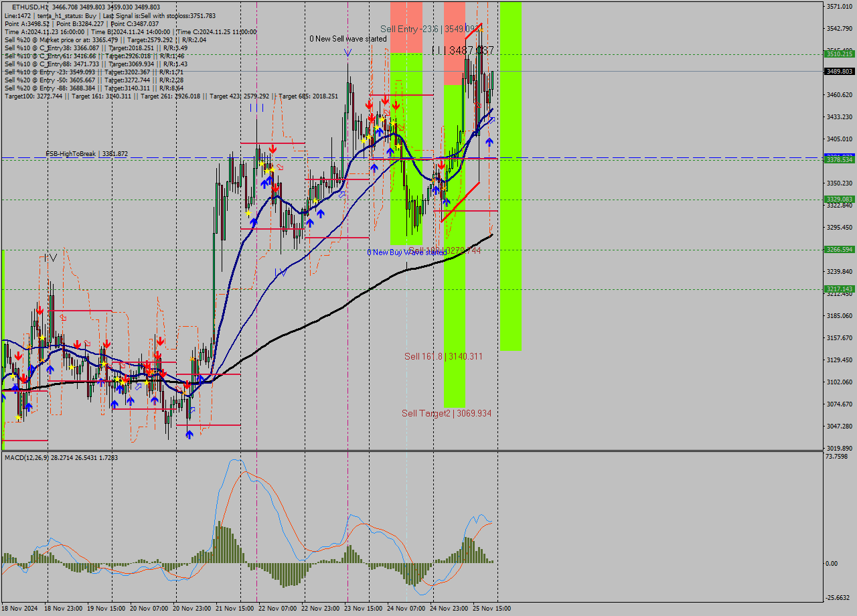Screen dimensions: 857x616
Task: Click the '24 Nov 07:00' time axis label
Action: (x=406, y=609)
